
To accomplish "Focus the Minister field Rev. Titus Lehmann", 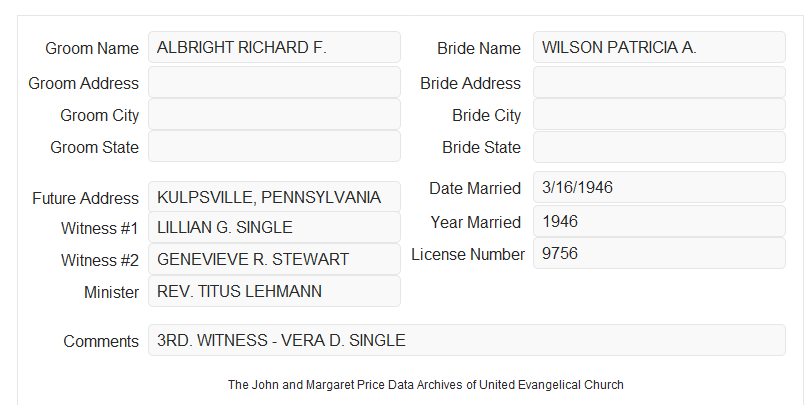I will click(x=274, y=291).
